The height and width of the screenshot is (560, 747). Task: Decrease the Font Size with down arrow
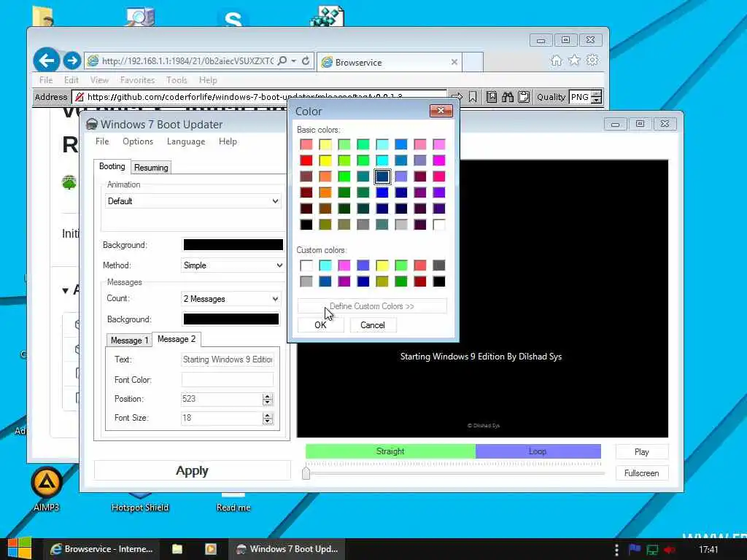[267, 421]
